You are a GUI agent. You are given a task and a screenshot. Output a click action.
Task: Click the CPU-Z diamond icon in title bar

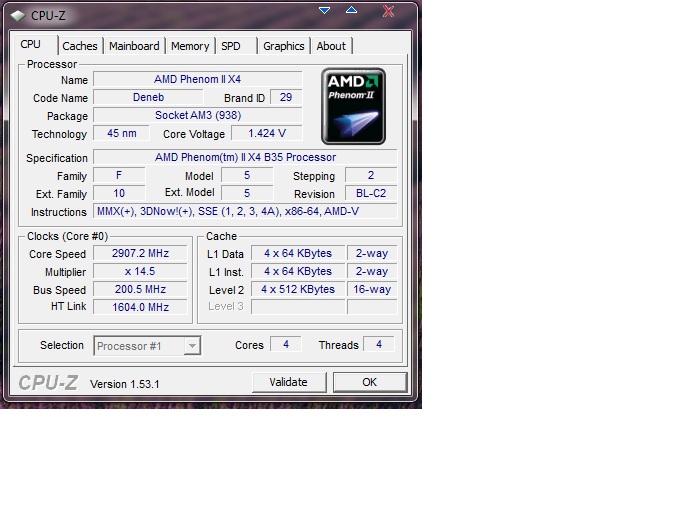tap(18, 16)
